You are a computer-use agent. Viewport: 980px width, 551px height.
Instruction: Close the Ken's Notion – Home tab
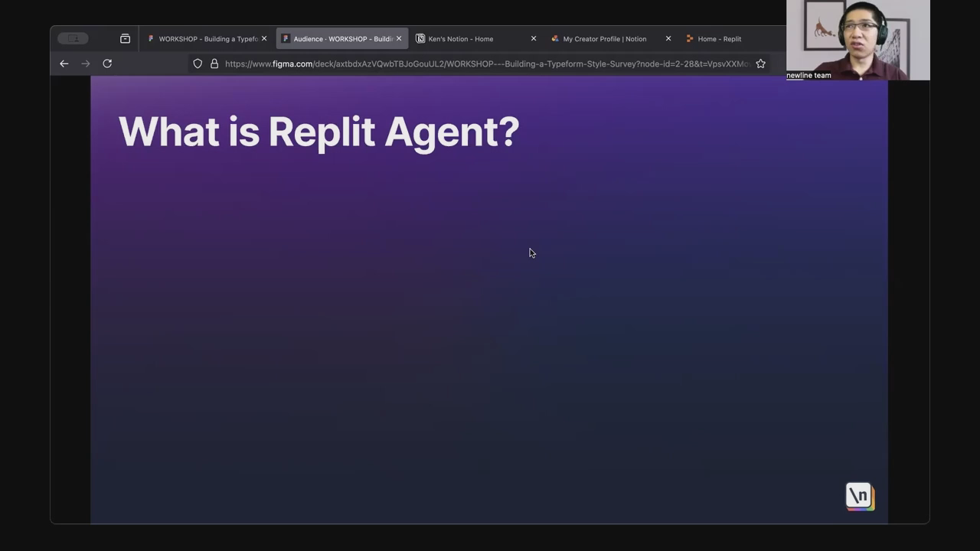coord(534,38)
